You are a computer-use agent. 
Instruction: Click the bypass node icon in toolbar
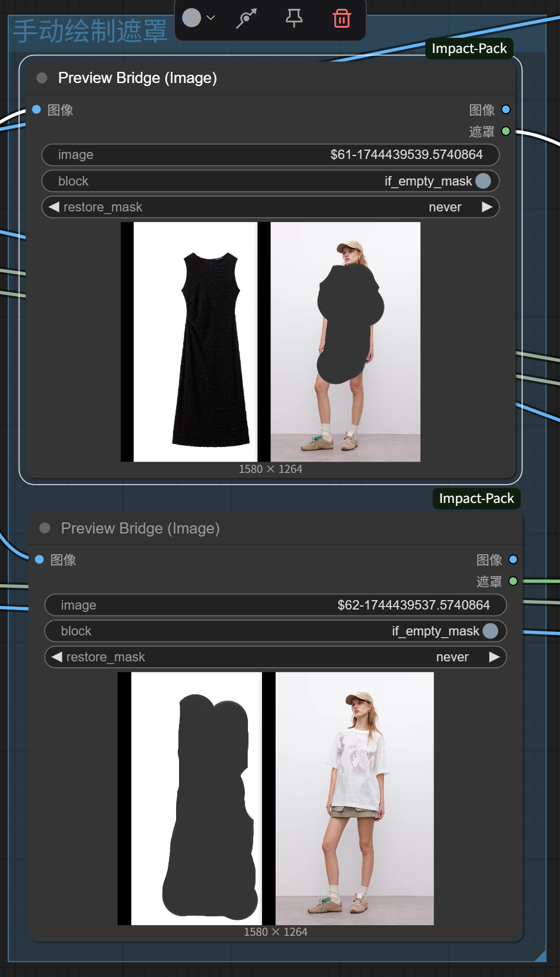coord(246,18)
